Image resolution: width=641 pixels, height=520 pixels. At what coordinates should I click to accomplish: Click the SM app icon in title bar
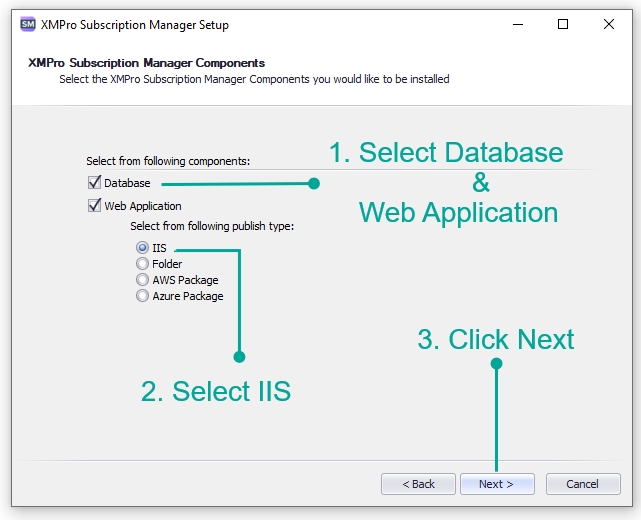28,25
